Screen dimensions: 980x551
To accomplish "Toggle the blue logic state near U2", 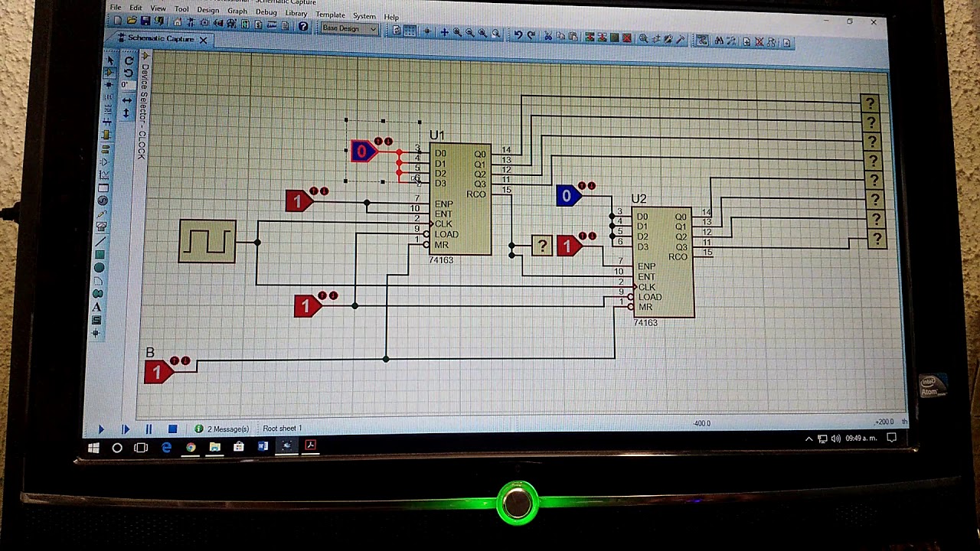I will [567, 197].
